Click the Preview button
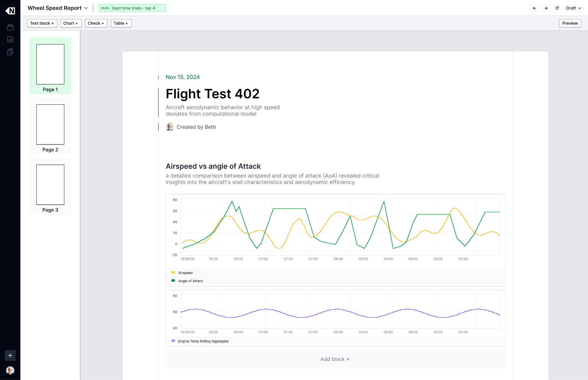Screen dimensions: 588x380 pyautogui.click(x=570, y=23)
